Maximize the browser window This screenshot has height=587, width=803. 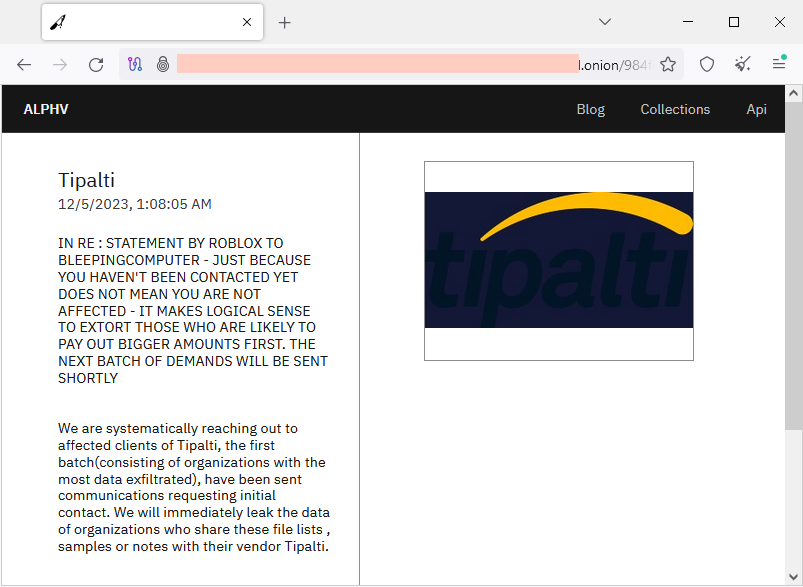click(734, 22)
